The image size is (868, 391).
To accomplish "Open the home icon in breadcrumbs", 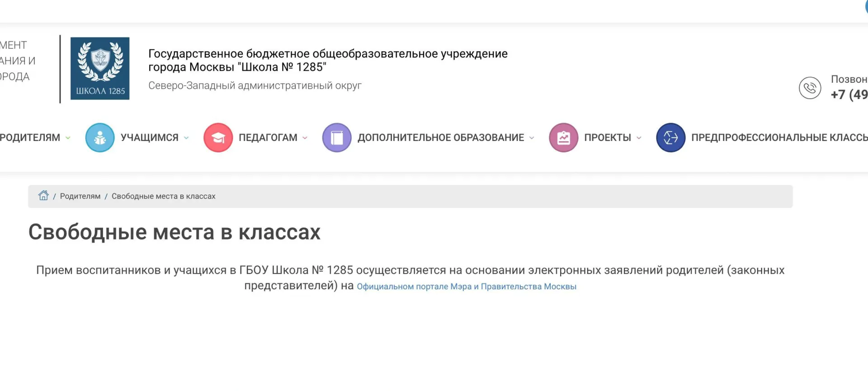I will click(43, 195).
